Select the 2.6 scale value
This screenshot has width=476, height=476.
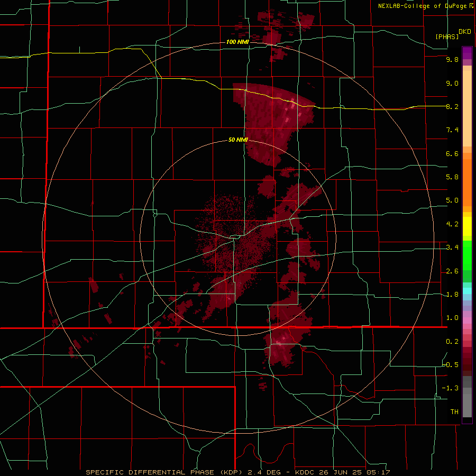click(x=452, y=271)
